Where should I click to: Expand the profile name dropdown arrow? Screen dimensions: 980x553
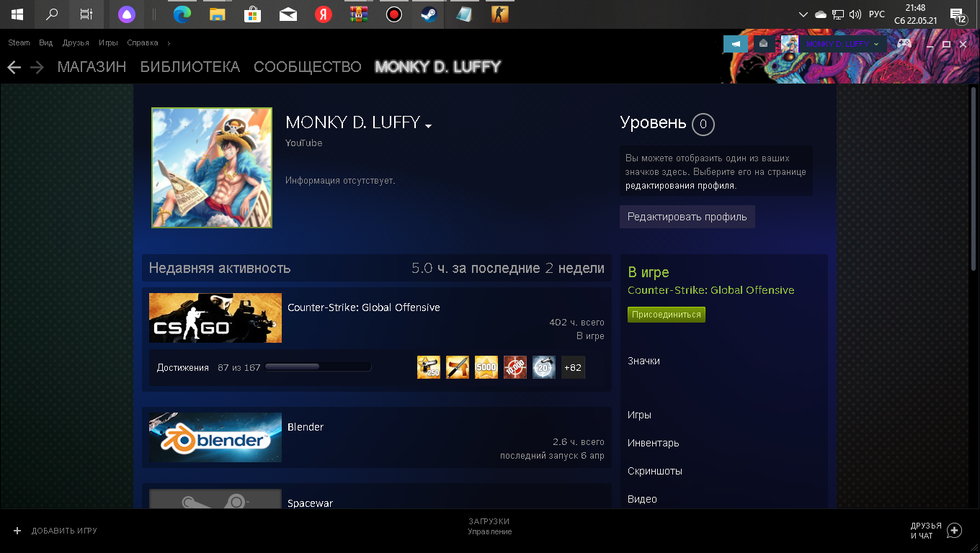(x=428, y=126)
